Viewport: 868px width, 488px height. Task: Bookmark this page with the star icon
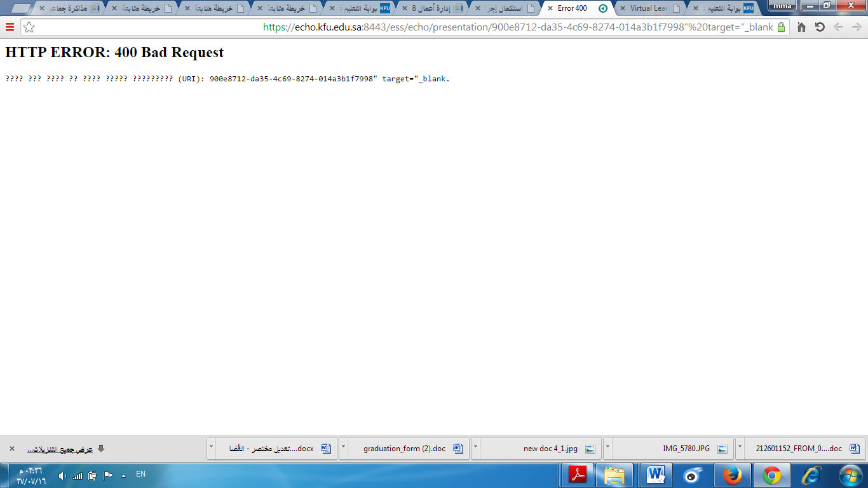(29, 27)
